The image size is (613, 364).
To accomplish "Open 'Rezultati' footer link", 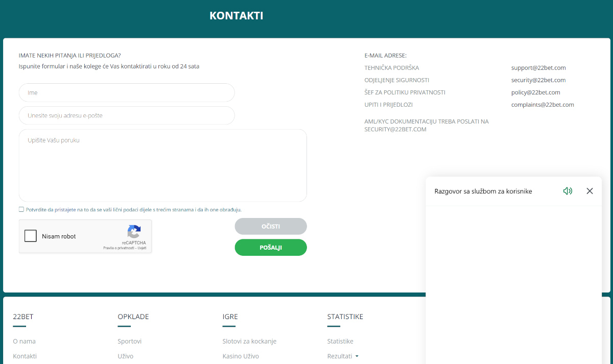I will (340, 356).
